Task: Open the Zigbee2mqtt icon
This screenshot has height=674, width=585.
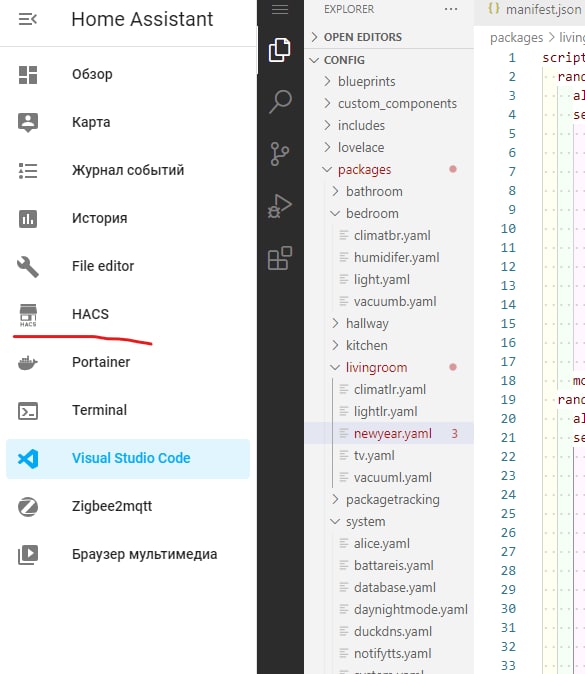Action: [x=28, y=507]
